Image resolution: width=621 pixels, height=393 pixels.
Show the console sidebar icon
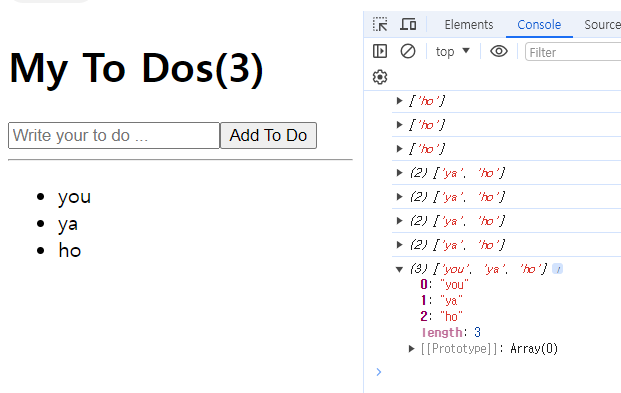[380, 51]
